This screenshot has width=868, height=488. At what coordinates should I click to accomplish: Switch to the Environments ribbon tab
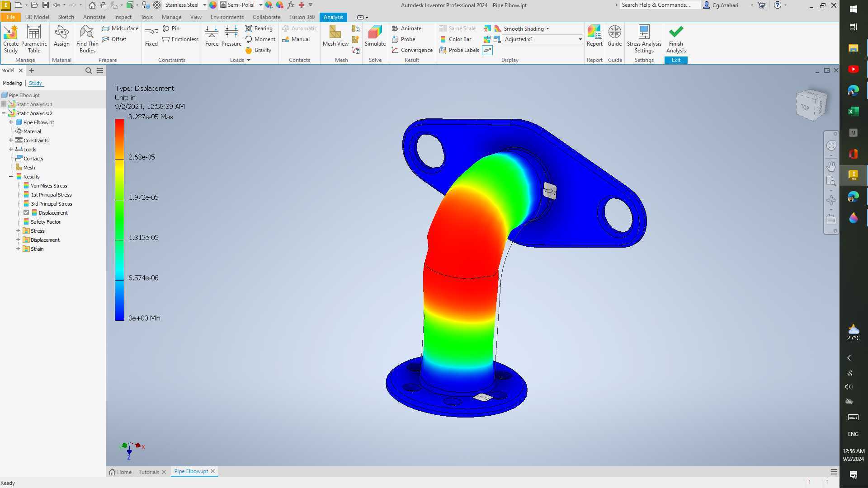click(227, 17)
